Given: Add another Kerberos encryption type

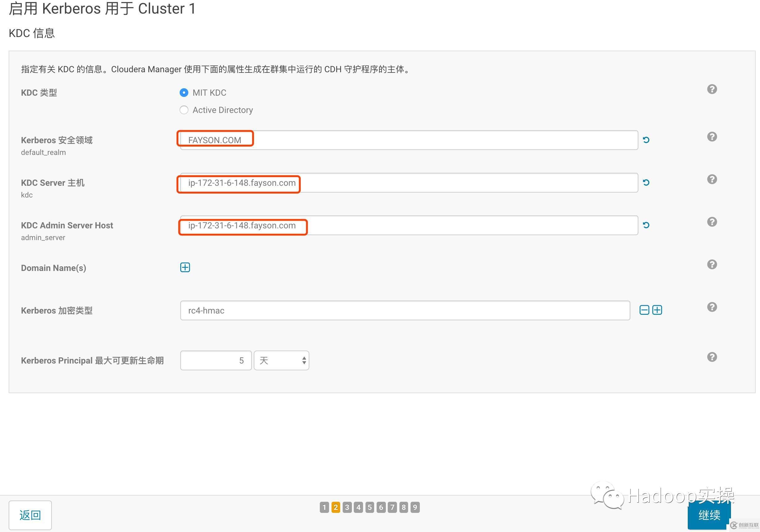Looking at the screenshot, I should point(658,310).
